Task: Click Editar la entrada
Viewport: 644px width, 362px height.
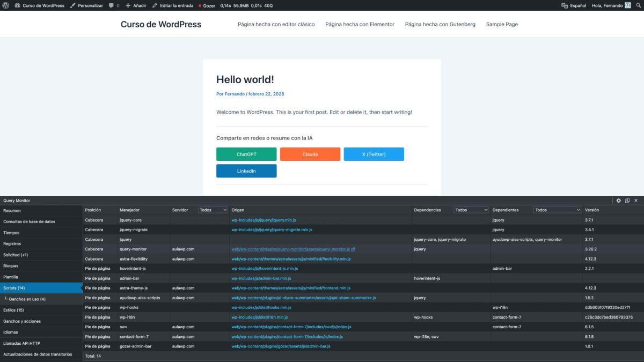Action: click(x=172, y=5)
